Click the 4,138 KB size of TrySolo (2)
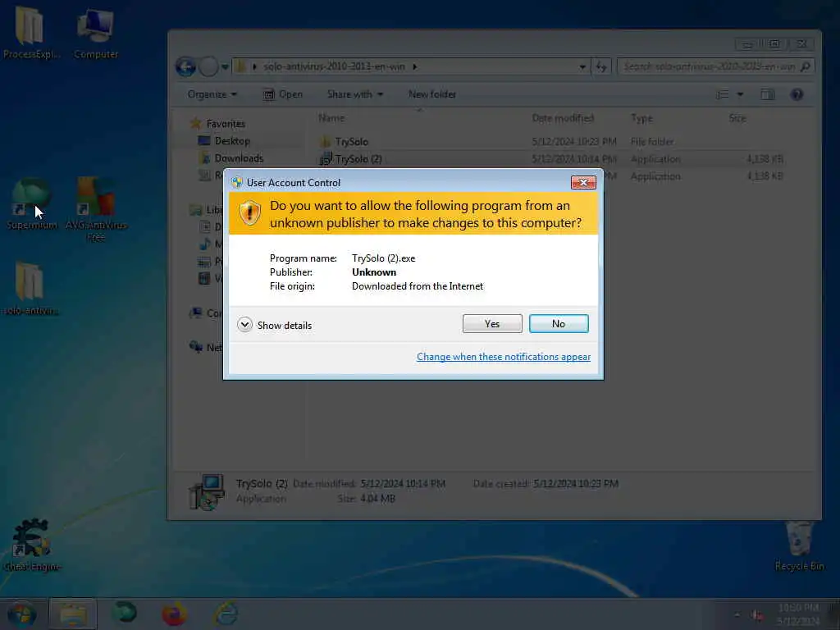This screenshot has height=630, width=840. (x=765, y=159)
